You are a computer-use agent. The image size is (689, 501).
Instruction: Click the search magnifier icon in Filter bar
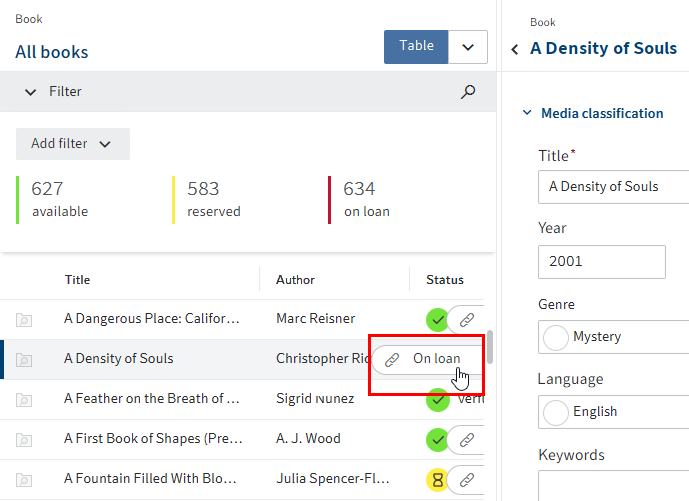[468, 92]
